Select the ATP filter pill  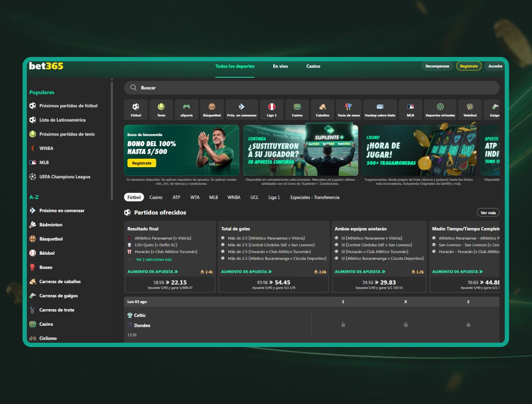177,197
